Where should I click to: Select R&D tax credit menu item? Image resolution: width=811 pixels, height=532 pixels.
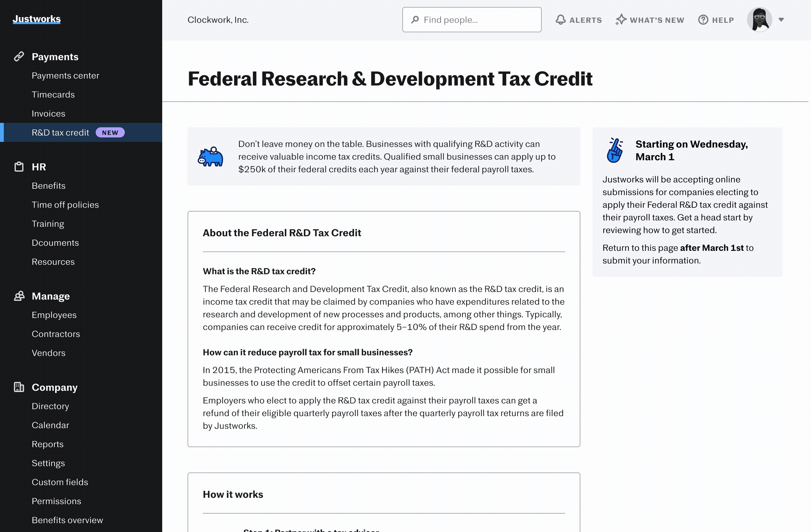tap(81, 132)
